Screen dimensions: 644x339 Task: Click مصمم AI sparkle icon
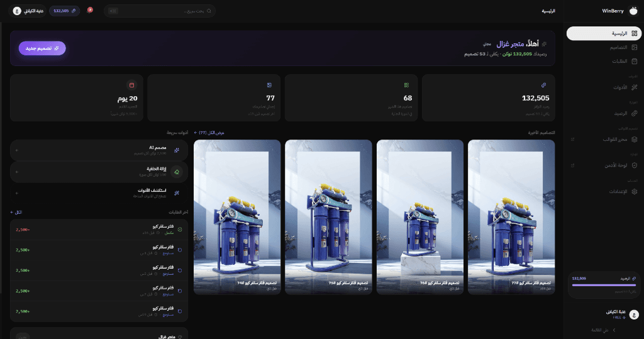click(177, 150)
